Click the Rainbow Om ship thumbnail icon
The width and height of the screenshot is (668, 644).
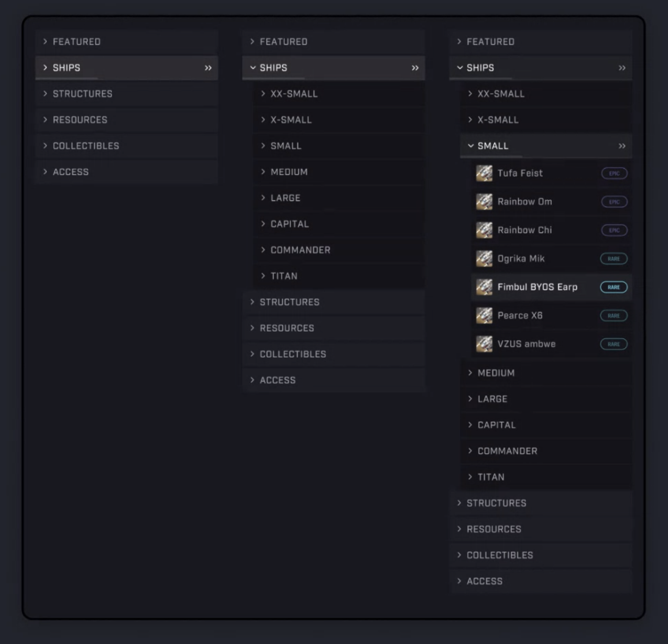click(484, 202)
